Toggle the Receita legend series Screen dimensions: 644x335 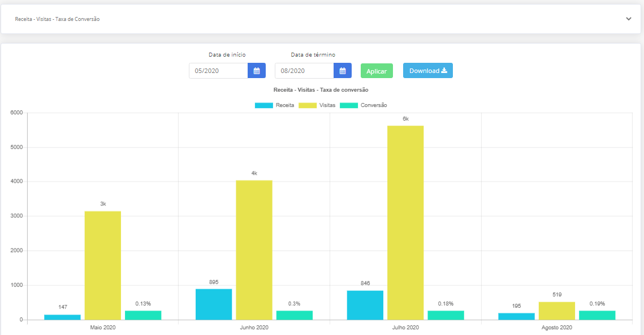coord(274,105)
